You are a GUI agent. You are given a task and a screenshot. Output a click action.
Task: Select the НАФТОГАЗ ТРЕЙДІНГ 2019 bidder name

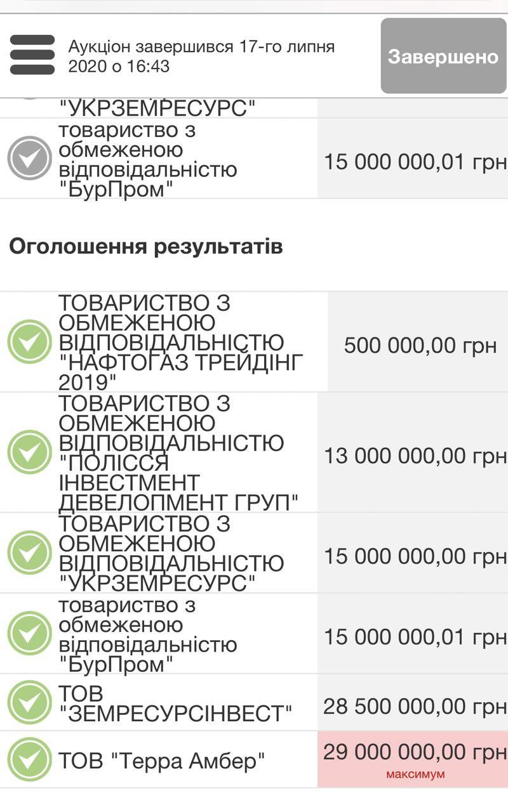point(181,342)
